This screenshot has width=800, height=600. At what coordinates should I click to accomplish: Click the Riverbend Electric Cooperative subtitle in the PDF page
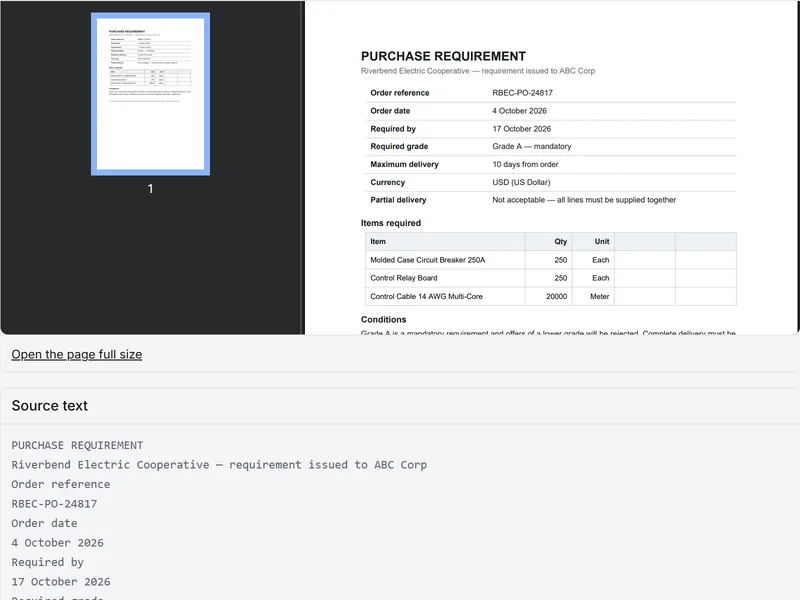[478, 71]
